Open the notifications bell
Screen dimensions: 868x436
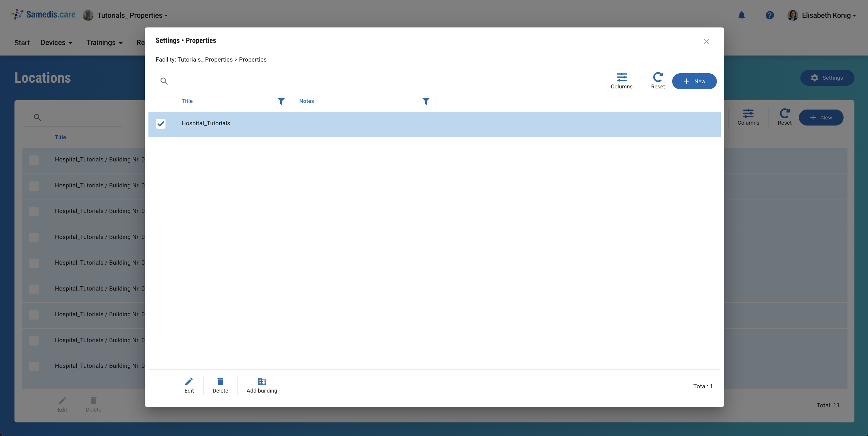pos(741,15)
